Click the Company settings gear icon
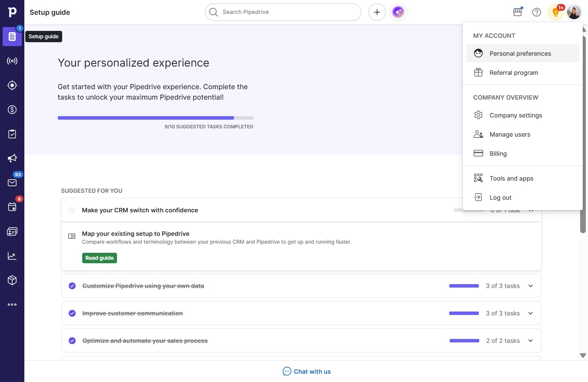 (x=478, y=115)
